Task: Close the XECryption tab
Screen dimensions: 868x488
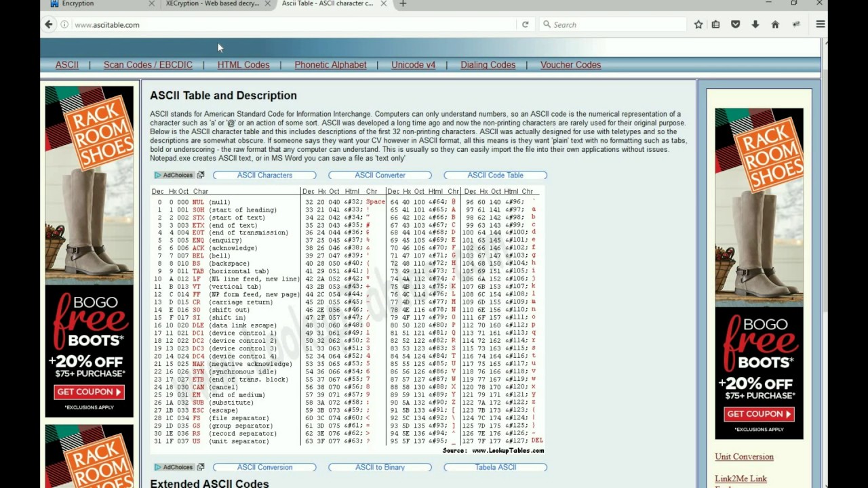Action: coord(268,3)
